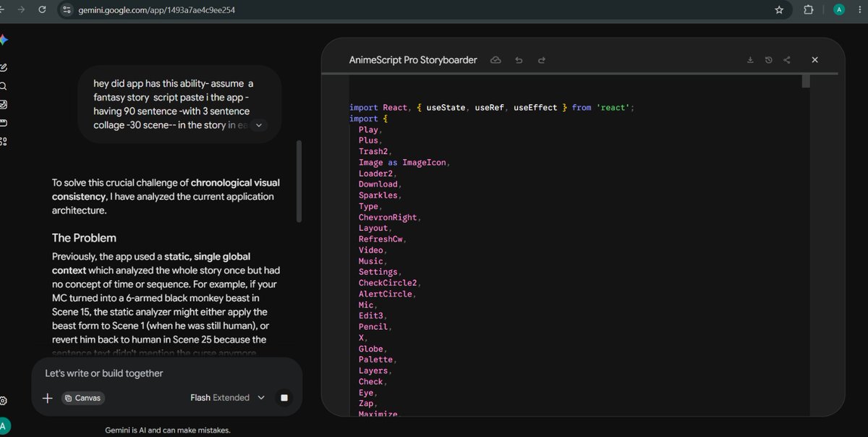The image size is (868, 437).
Task: Open canvas version history
Action: tap(768, 60)
